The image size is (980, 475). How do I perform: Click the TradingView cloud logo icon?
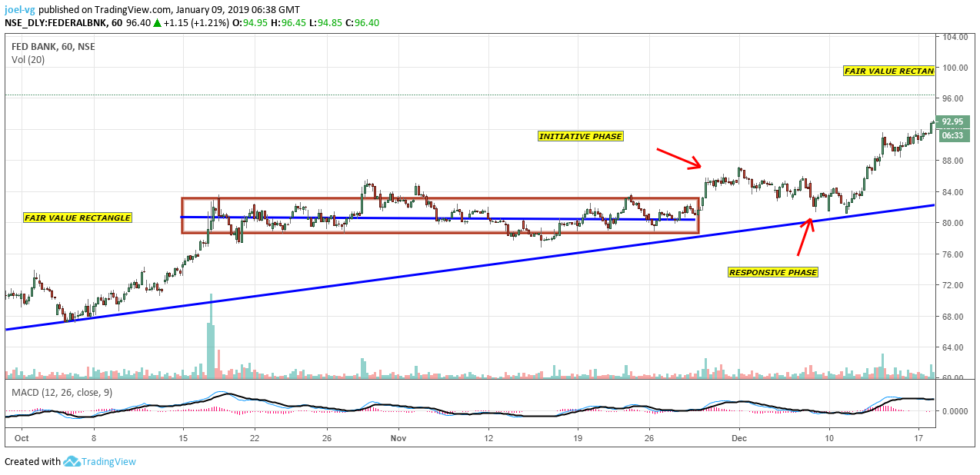tap(72, 461)
